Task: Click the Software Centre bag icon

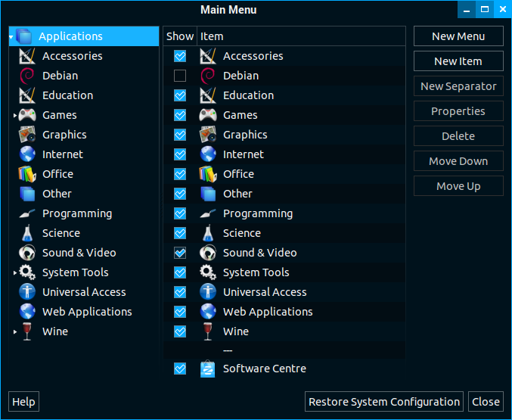Action: (208, 369)
